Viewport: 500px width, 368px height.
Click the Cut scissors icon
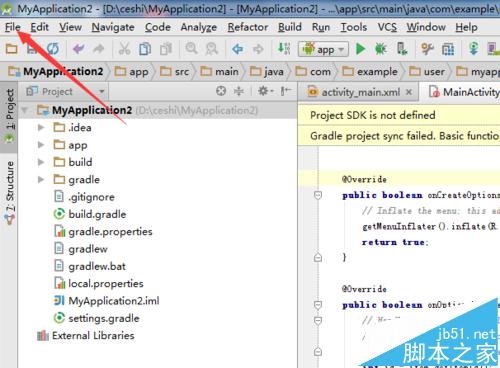click(x=124, y=49)
